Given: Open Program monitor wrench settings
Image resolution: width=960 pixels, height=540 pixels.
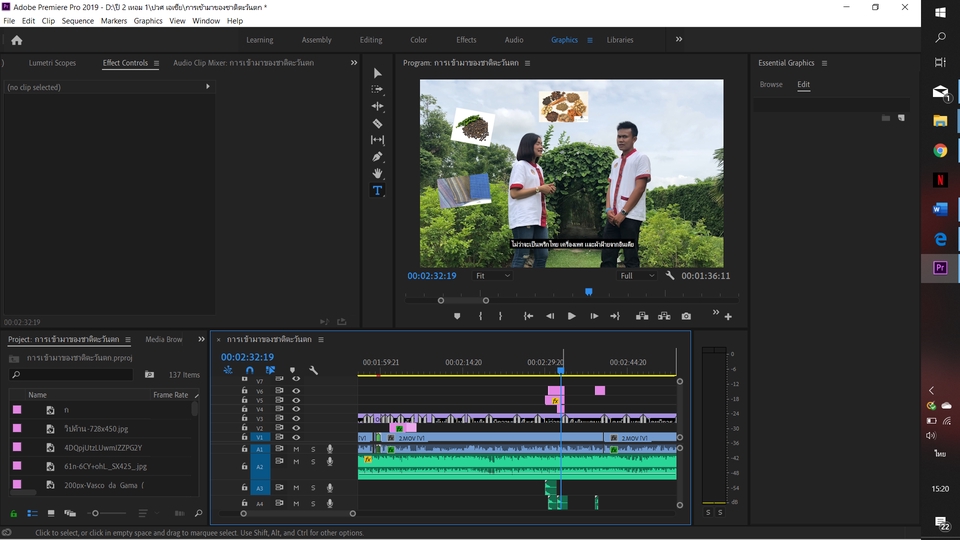Looking at the screenshot, I should point(670,276).
